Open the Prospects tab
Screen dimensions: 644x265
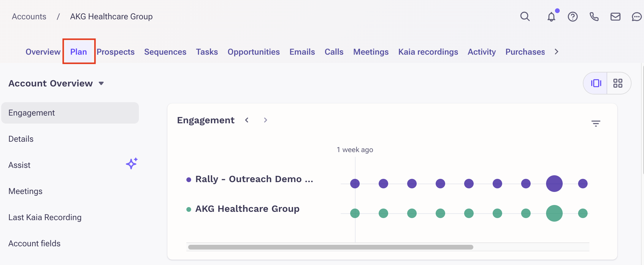point(116,52)
